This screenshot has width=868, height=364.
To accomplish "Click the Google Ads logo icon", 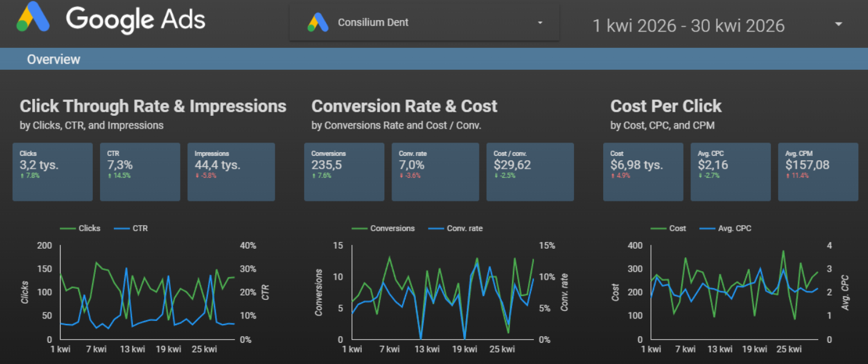I will click(33, 18).
